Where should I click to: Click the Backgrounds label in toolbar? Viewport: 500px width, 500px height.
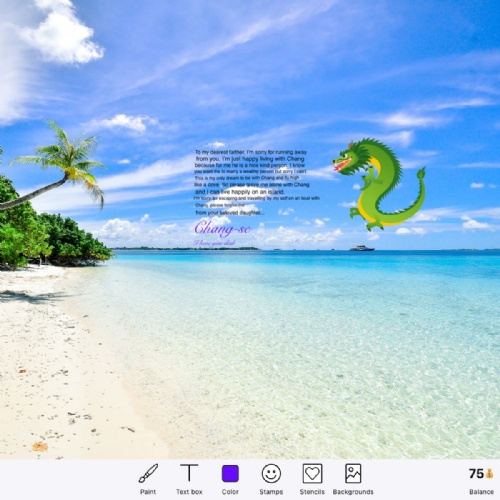click(353, 492)
